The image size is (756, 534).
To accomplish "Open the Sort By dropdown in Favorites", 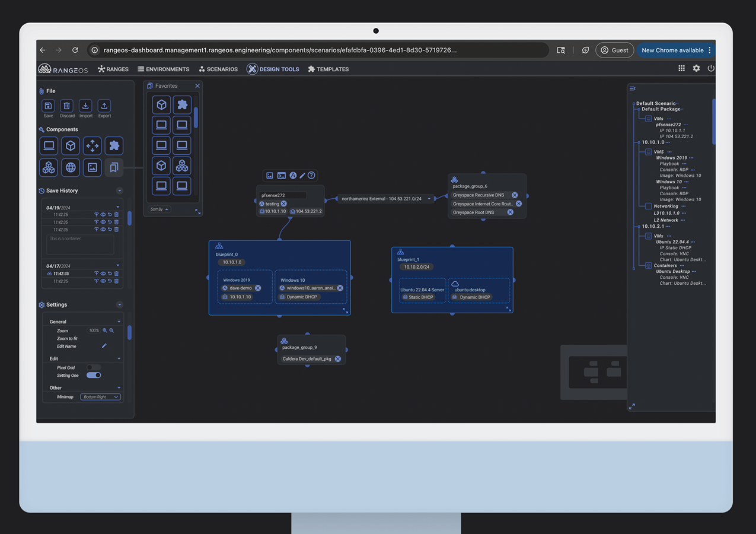I will coord(159,209).
